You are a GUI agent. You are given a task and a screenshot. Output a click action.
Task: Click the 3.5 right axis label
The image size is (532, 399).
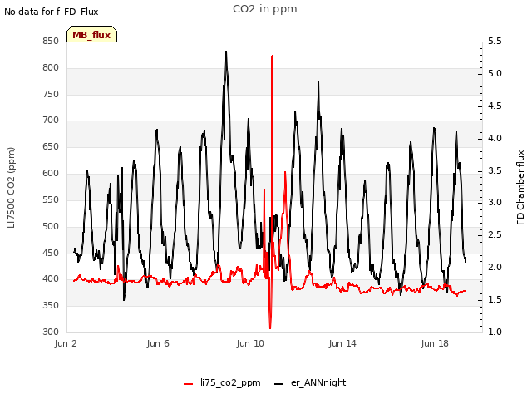(x=495, y=170)
